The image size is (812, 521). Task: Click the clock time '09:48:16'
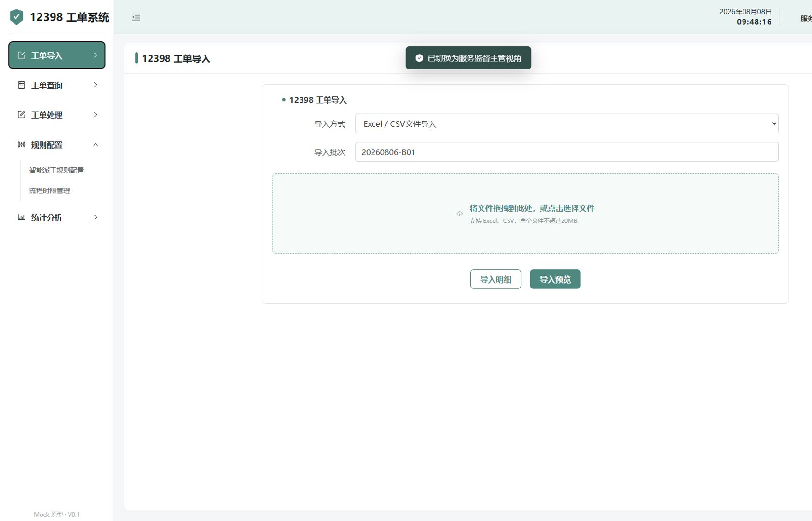click(754, 22)
